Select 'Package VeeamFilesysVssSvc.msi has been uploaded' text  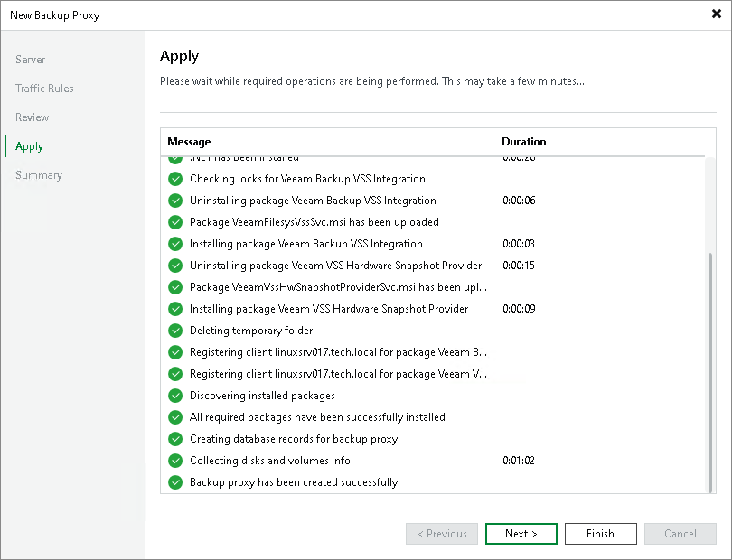pos(314,222)
